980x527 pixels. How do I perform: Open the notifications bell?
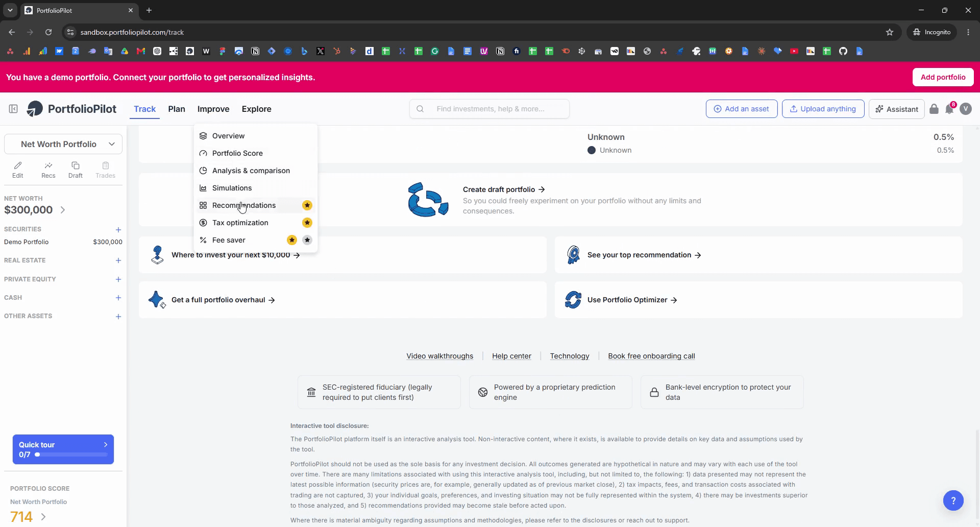[949, 109]
